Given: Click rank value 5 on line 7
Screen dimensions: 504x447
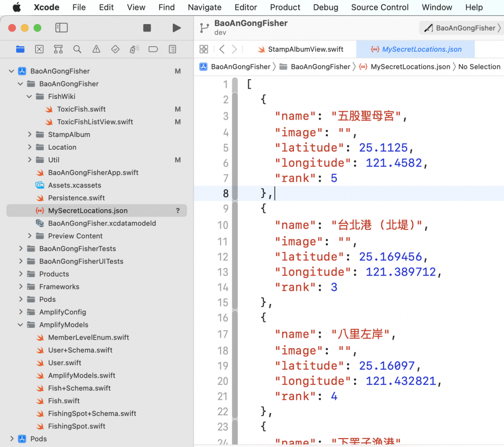Looking at the screenshot, I should [x=334, y=178].
